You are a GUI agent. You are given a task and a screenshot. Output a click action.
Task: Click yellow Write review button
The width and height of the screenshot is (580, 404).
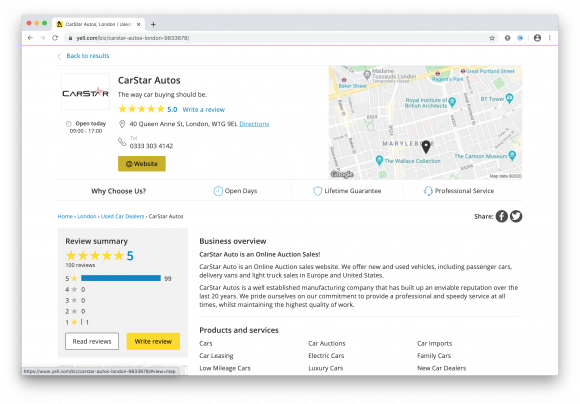coord(153,341)
